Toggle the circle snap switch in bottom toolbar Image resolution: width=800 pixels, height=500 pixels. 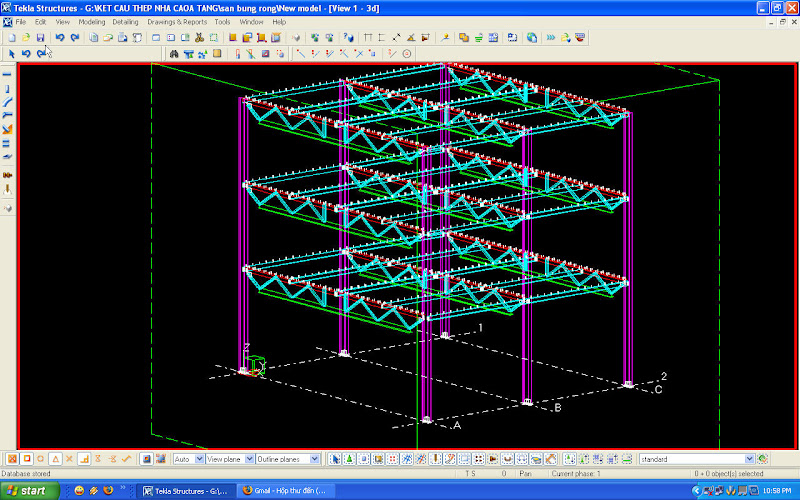click(41, 459)
